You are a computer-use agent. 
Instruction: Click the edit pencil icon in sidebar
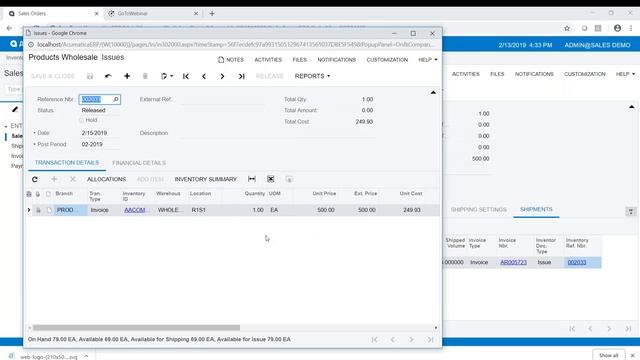[15, 109]
